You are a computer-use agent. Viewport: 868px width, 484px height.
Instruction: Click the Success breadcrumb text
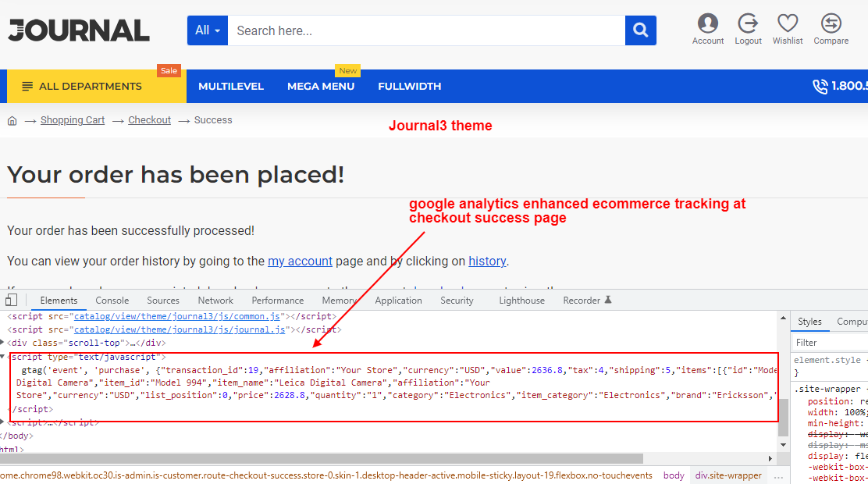click(x=213, y=120)
